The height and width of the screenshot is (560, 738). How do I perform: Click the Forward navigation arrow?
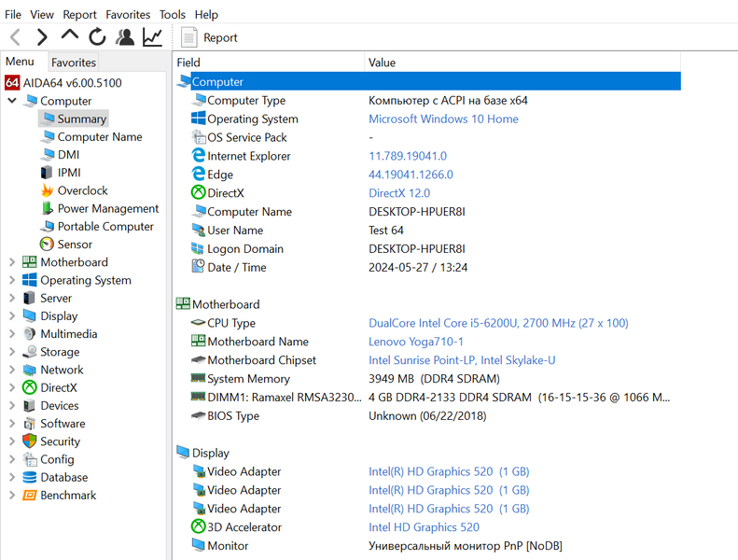[42, 36]
